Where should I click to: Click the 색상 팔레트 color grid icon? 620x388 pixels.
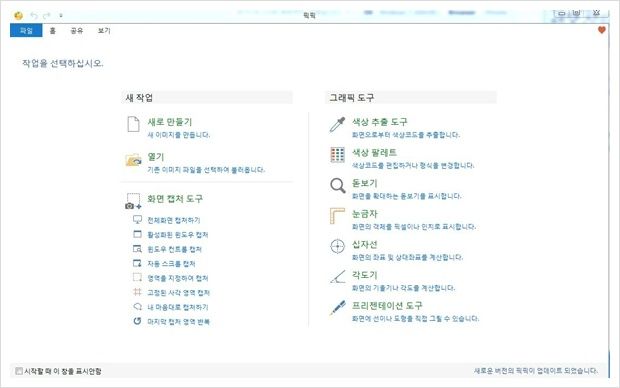337,155
